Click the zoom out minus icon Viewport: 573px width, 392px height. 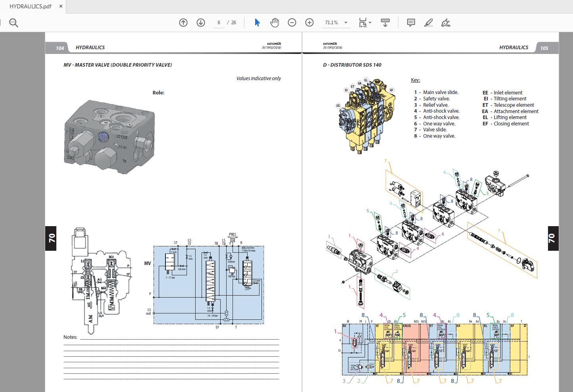pos(292,23)
